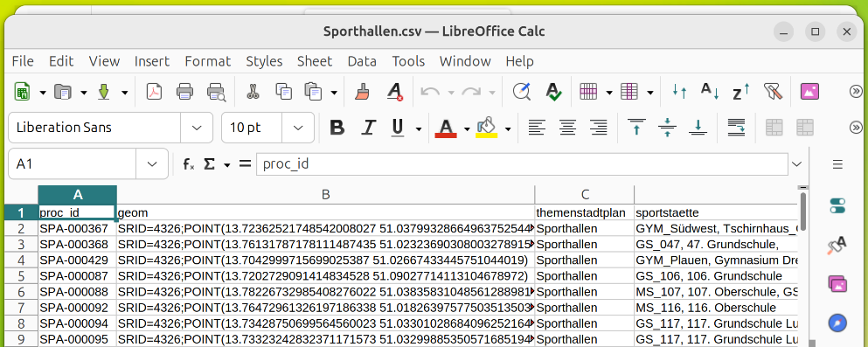Center cell content vertically

(668, 128)
